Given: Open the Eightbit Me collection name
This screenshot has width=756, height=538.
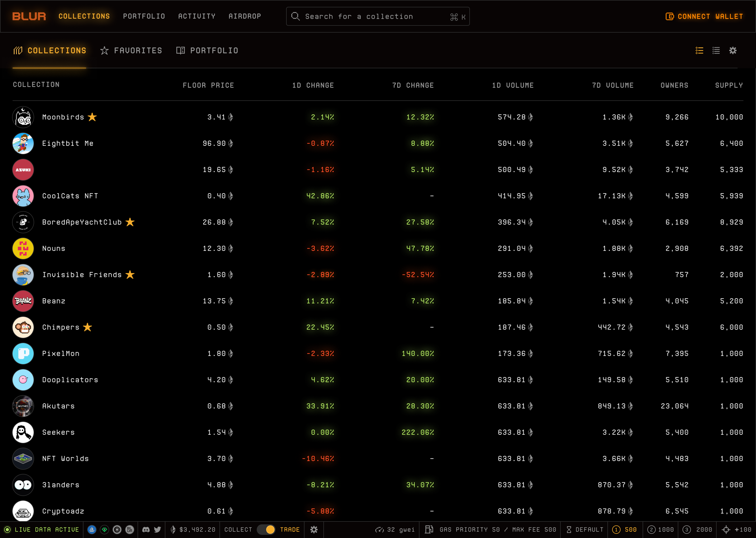Looking at the screenshot, I should point(68,143).
